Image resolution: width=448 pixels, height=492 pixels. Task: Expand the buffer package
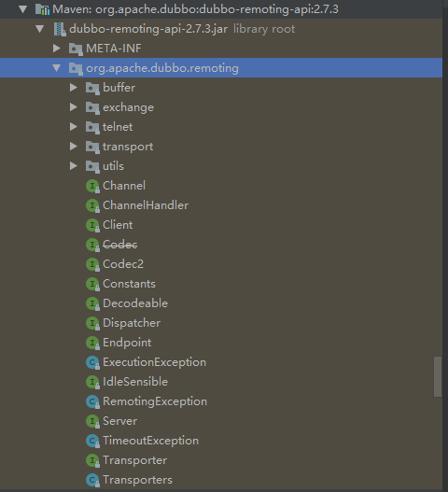[74, 88]
